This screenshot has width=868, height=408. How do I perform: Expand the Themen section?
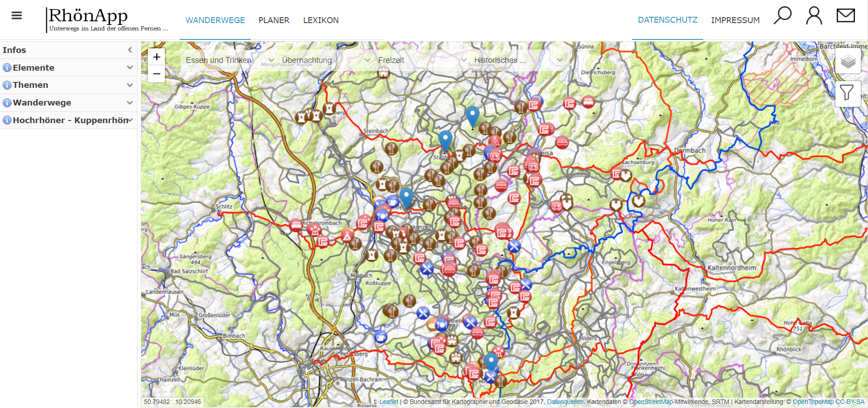[130, 85]
